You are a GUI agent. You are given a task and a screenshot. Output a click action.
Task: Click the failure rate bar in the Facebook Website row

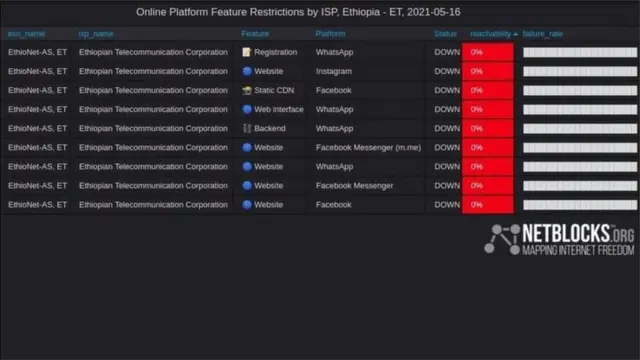[580, 205]
